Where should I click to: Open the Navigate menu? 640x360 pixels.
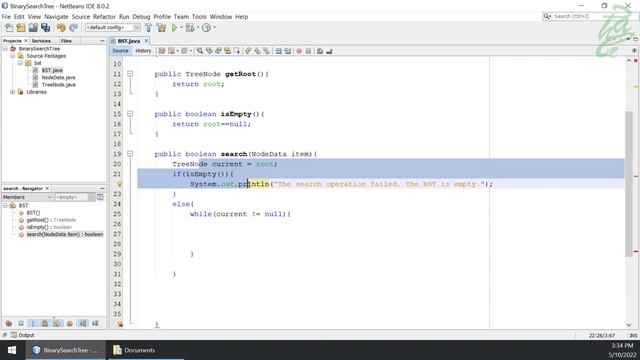[56, 17]
